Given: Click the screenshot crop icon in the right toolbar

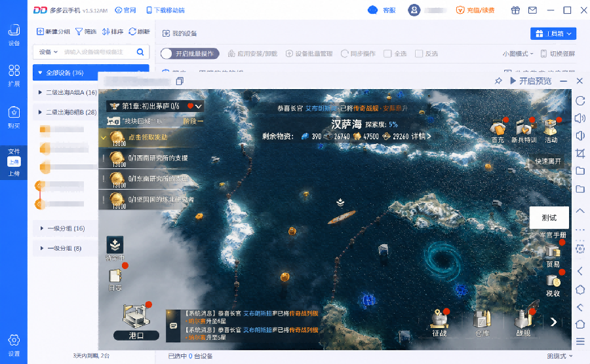Looking at the screenshot, I should tap(580, 153).
